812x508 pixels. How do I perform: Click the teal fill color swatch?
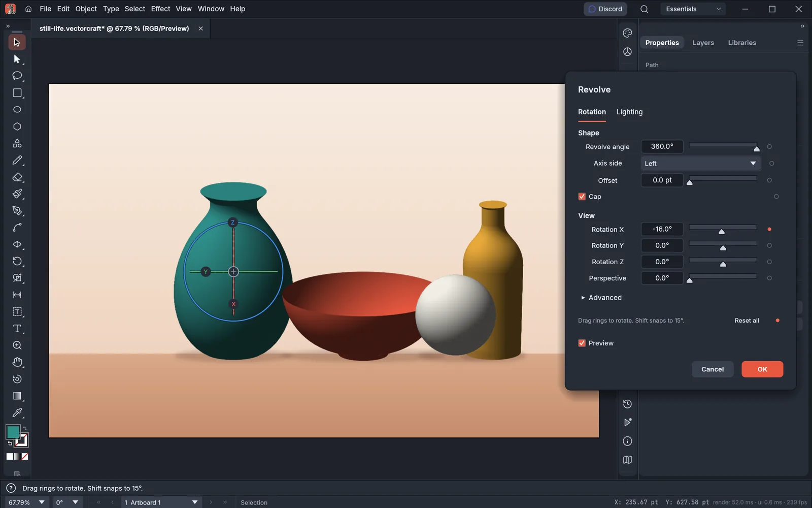click(13, 432)
